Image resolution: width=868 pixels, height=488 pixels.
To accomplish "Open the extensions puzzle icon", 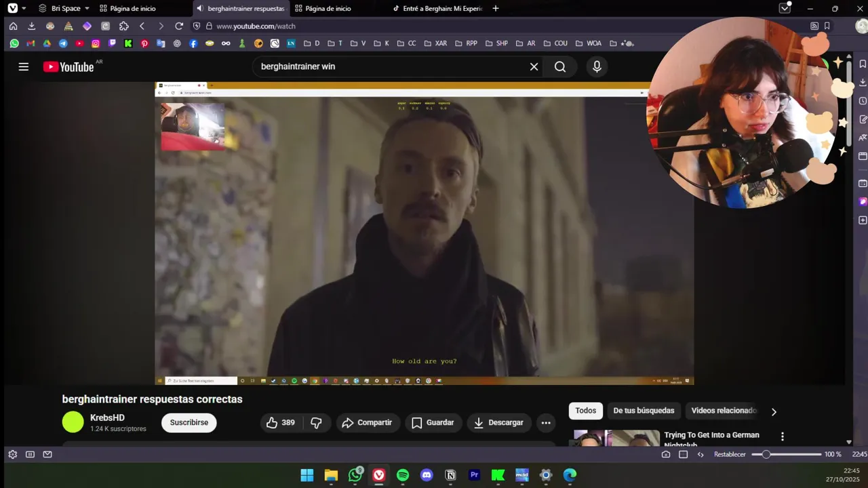I will click(x=123, y=26).
